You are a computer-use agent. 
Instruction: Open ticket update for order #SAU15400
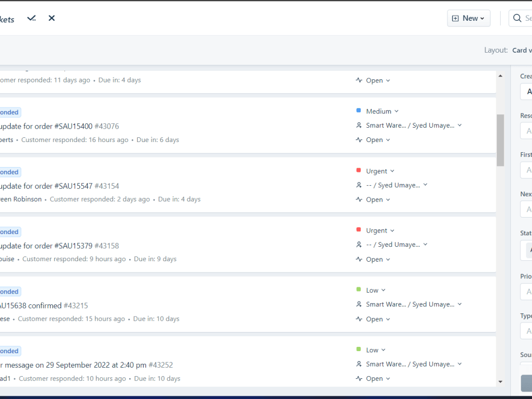(60, 126)
